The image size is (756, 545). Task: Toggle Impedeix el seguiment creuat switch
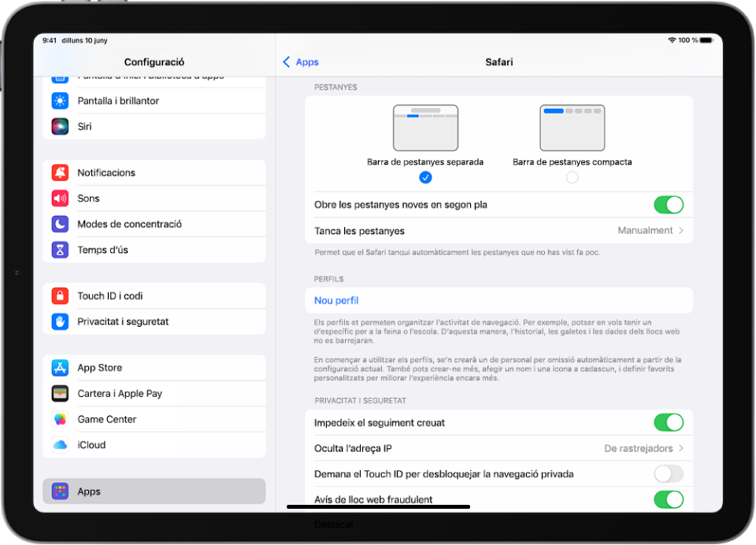pyautogui.click(x=669, y=422)
